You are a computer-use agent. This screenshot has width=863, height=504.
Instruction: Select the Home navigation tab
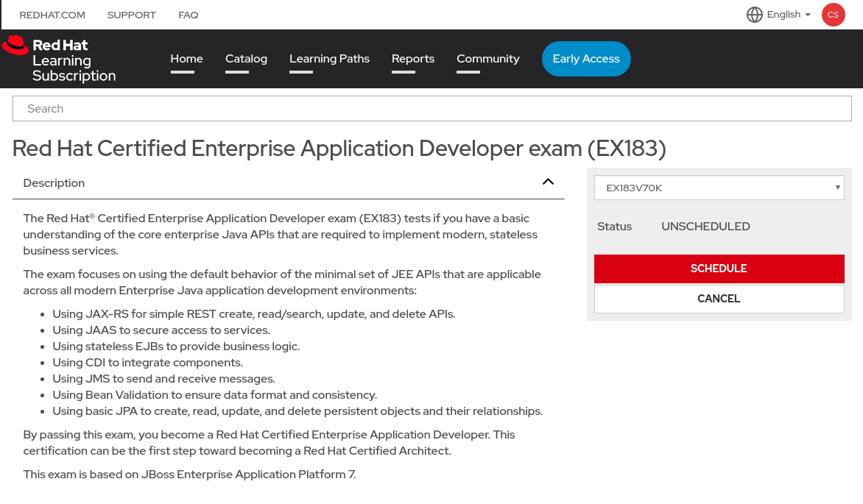click(x=186, y=59)
